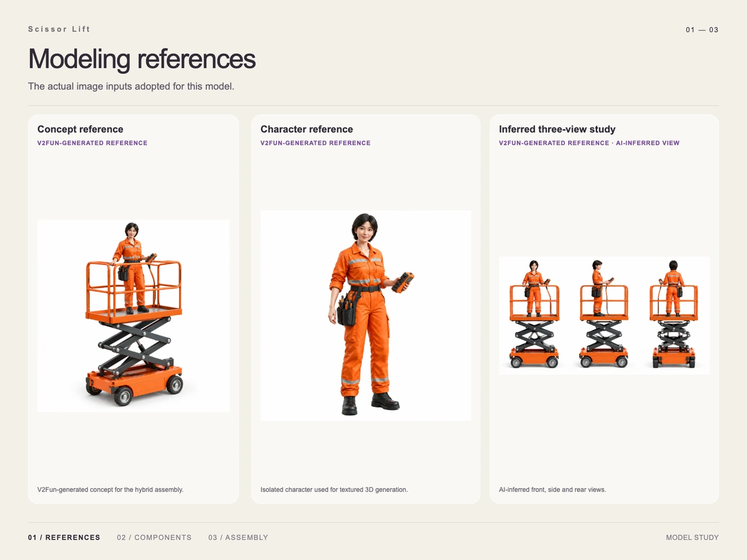Click the 'Scissor Lift' label
This screenshot has width=747, height=560.
[59, 29]
